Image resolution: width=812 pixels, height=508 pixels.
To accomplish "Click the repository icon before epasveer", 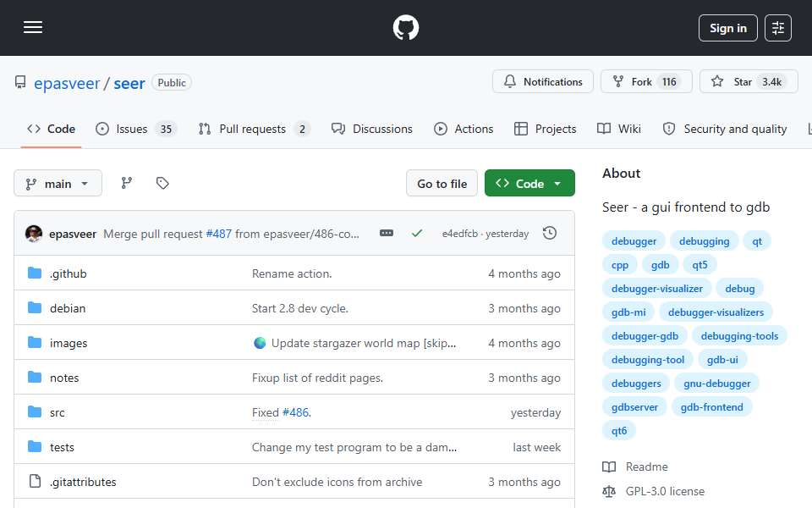I will pyautogui.click(x=20, y=82).
